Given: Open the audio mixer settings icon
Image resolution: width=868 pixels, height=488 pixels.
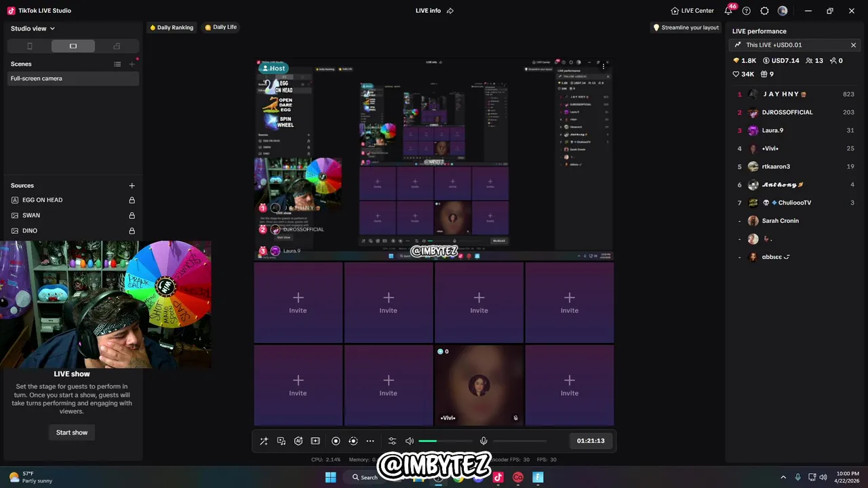Looking at the screenshot, I should point(392,441).
